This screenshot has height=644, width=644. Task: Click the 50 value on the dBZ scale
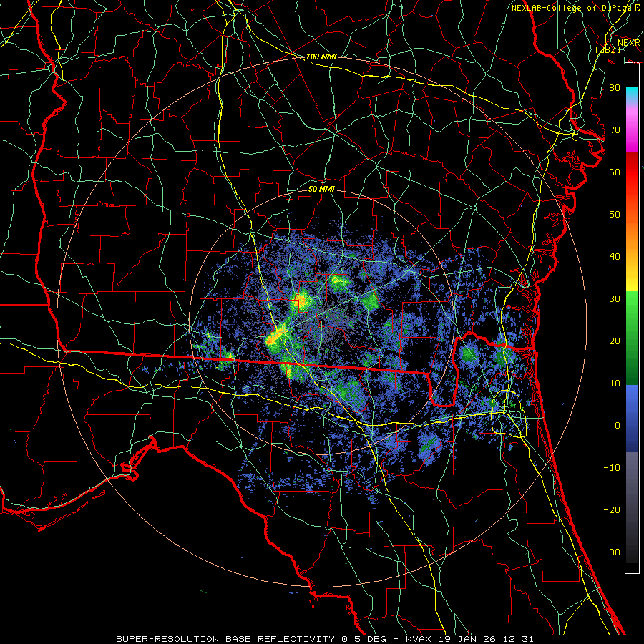click(x=615, y=215)
